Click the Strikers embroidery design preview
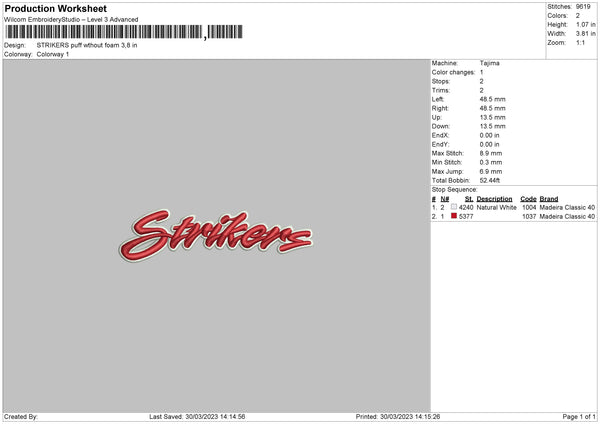The height and width of the screenshot is (424, 600). tap(216, 235)
